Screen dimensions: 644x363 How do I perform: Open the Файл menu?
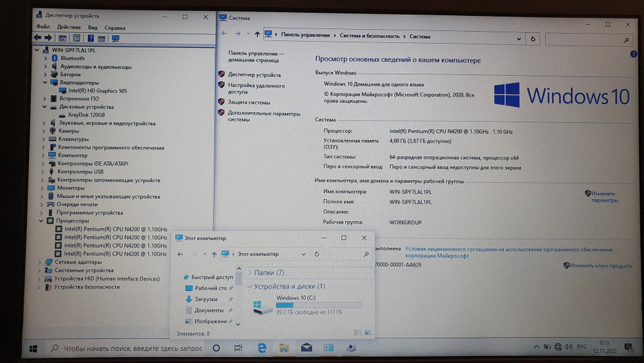pos(43,26)
